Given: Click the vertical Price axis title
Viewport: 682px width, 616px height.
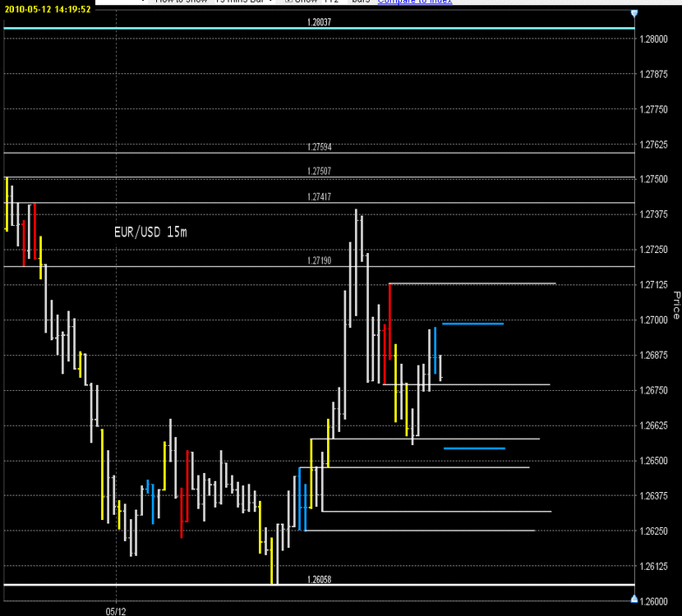Looking at the screenshot, I should tap(676, 306).
